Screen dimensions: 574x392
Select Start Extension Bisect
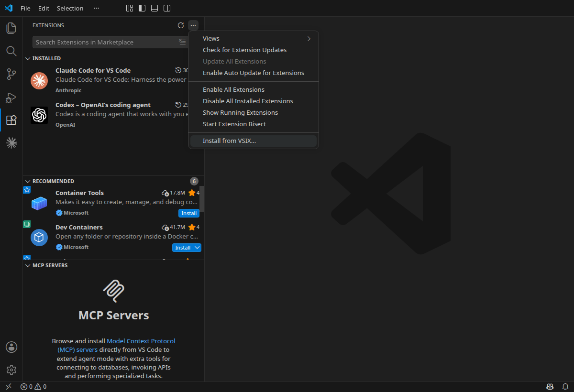[x=254, y=124]
